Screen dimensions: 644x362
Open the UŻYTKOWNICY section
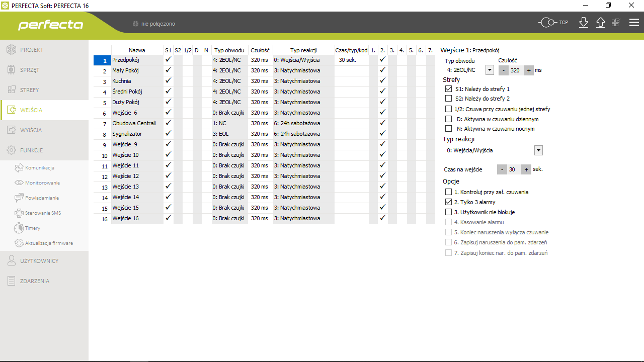point(44,261)
